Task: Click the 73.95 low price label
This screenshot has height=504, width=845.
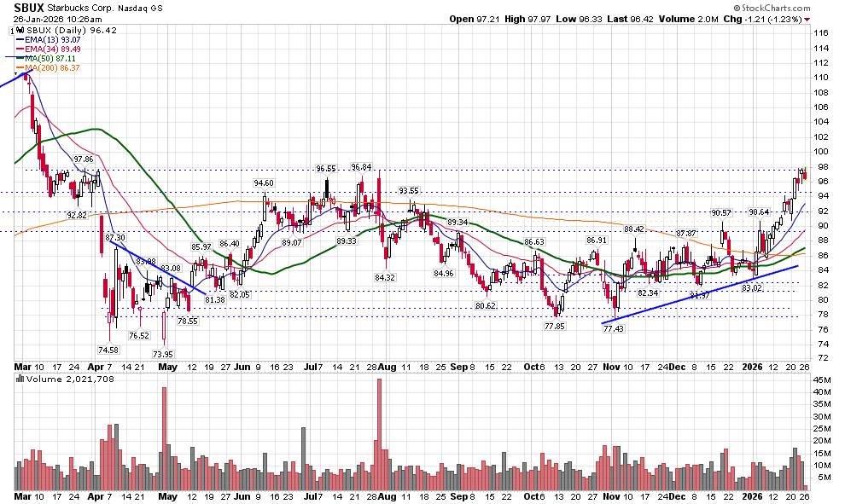Action: 164,354
